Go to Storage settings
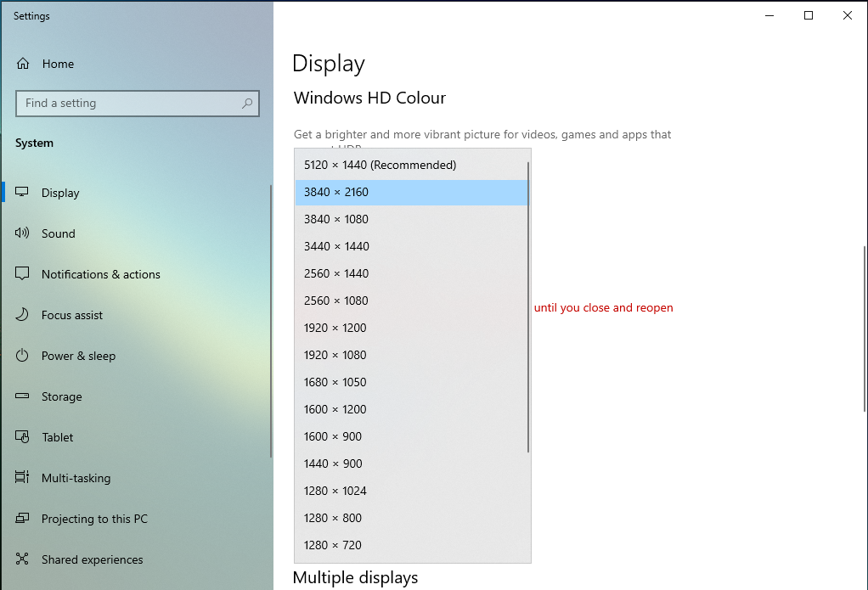This screenshot has height=590, width=868. [136, 396]
